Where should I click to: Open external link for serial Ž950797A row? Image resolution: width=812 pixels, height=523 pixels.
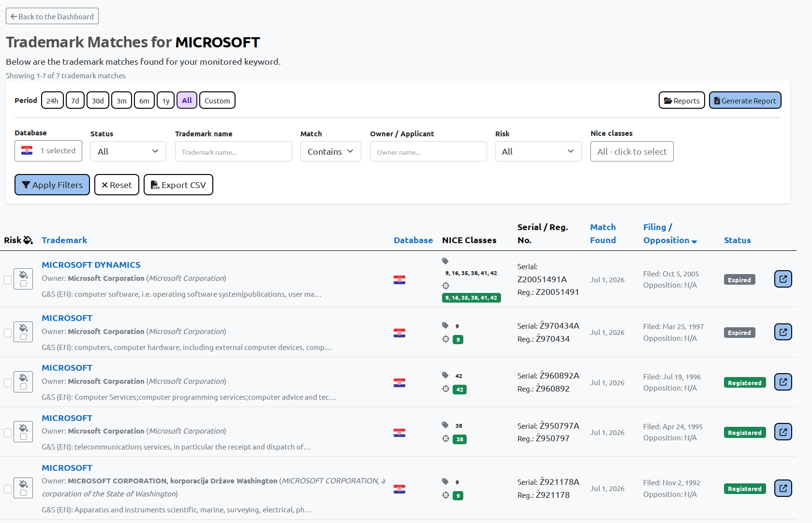click(783, 432)
